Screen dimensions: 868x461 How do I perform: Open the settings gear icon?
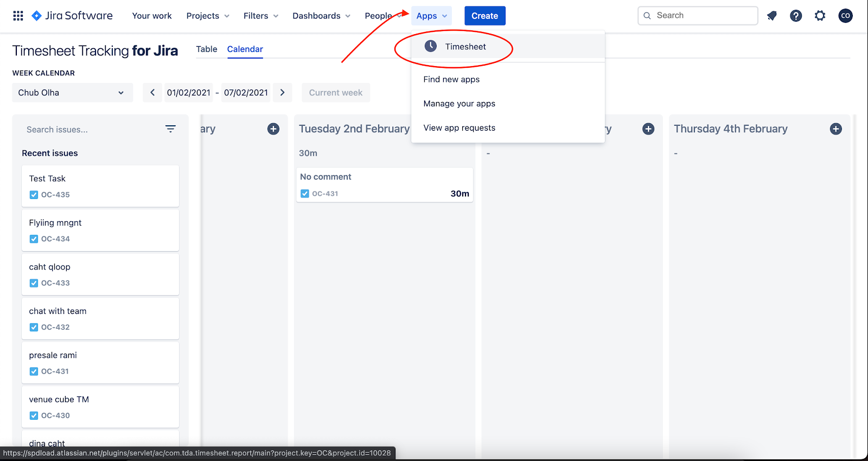point(820,16)
